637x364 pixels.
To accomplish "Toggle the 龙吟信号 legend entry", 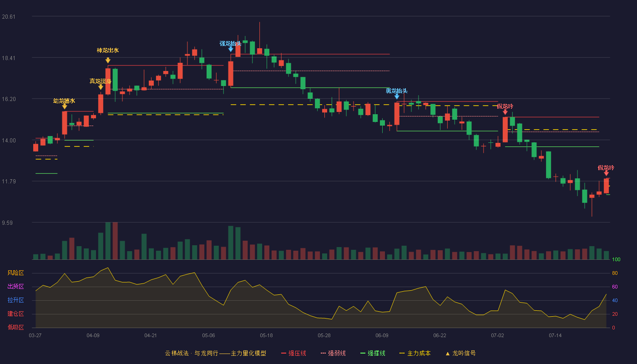I will (460, 353).
